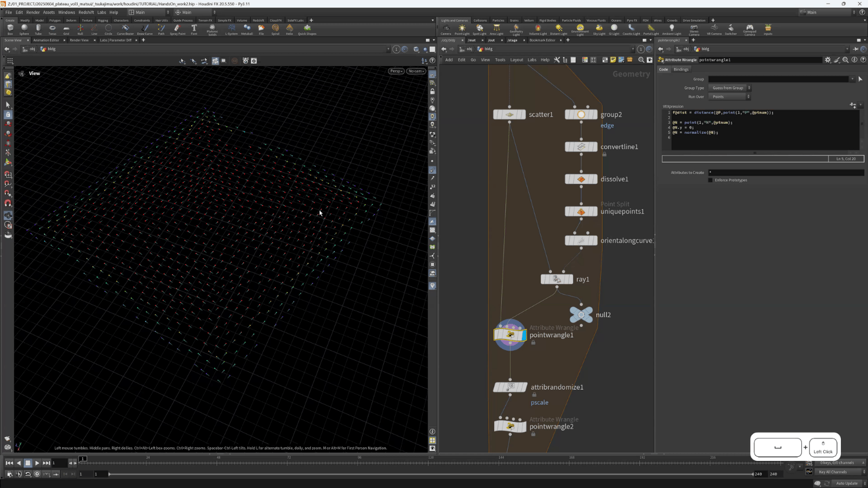The height and width of the screenshot is (488, 868).
Task: Select the Sphere tool in Create shelf
Action: pyautogui.click(x=24, y=29)
